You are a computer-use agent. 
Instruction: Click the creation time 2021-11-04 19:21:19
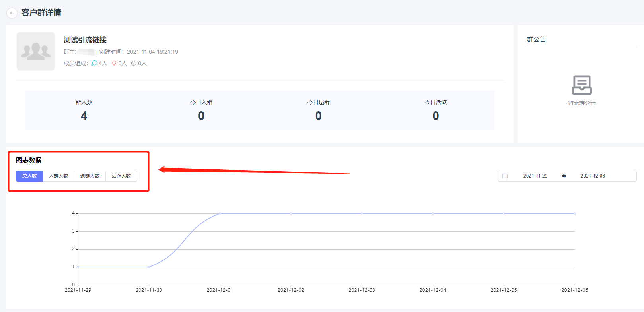[x=152, y=52]
